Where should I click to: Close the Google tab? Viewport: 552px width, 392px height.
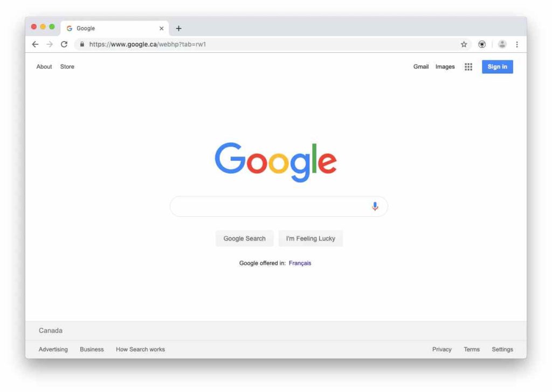pyautogui.click(x=162, y=29)
